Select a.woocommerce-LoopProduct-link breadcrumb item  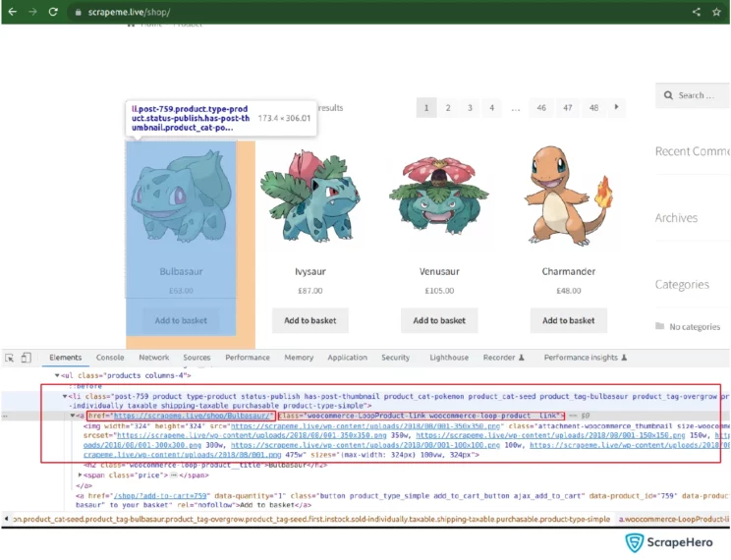point(674,519)
